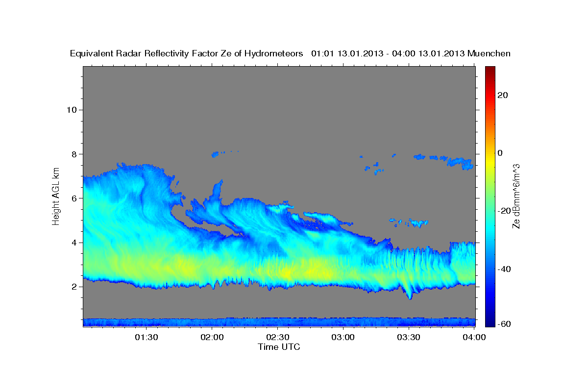Screen dimensions: 588x392
Task: Click the '02:00' time tick label
Action: click(212, 337)
